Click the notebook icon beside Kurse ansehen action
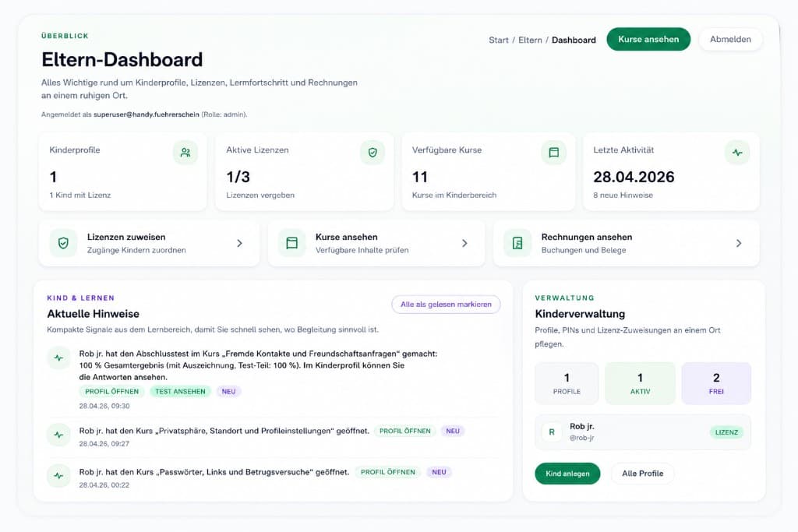Viewport: 798px width, 532px height. [291, 243]
